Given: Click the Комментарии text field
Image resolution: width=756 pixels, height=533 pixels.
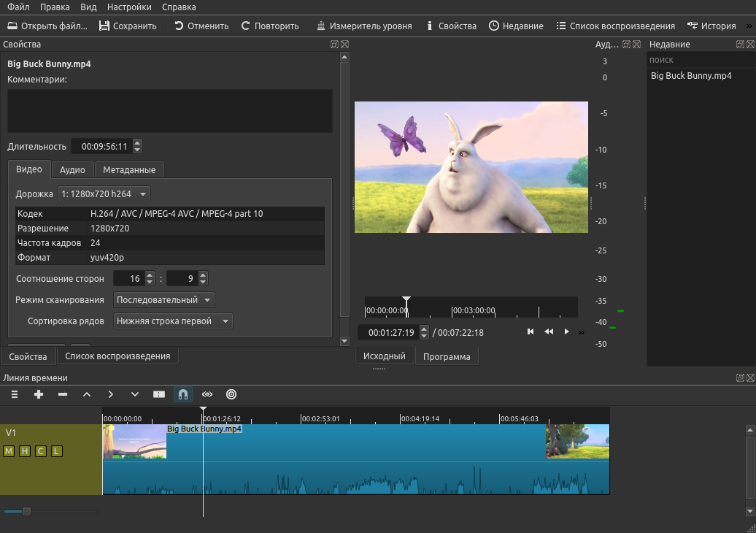Looking at the screenshot, I should (x=170, y=111).
